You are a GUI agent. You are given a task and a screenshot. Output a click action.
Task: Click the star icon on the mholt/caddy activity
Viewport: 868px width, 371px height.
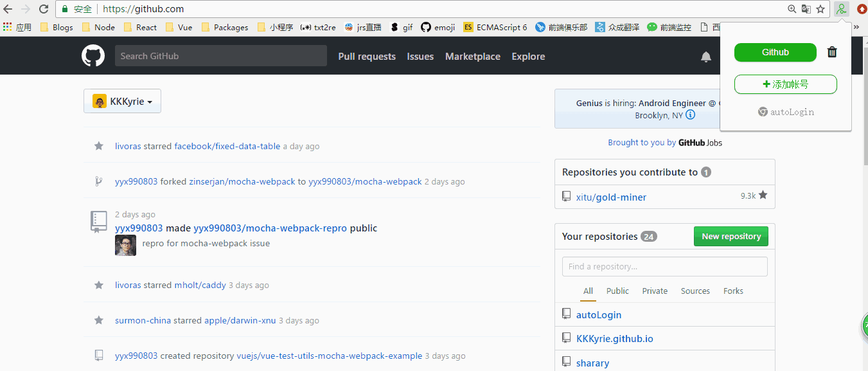click(99, 285)
